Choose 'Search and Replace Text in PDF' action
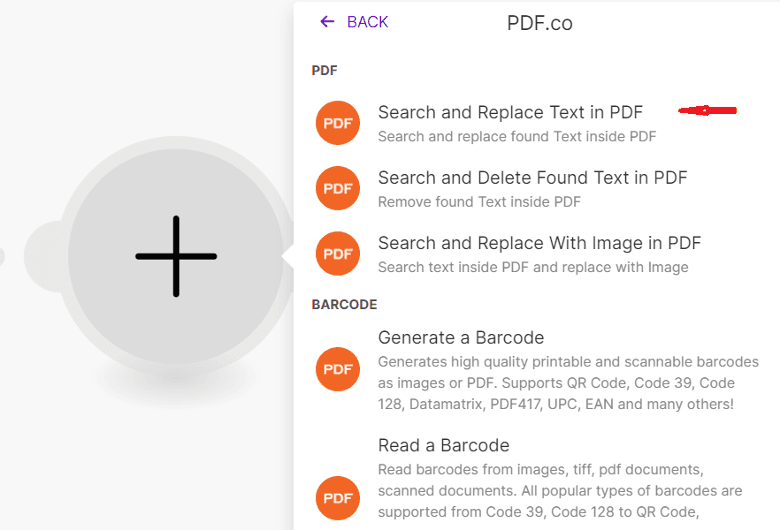 [x=510, y=112]
